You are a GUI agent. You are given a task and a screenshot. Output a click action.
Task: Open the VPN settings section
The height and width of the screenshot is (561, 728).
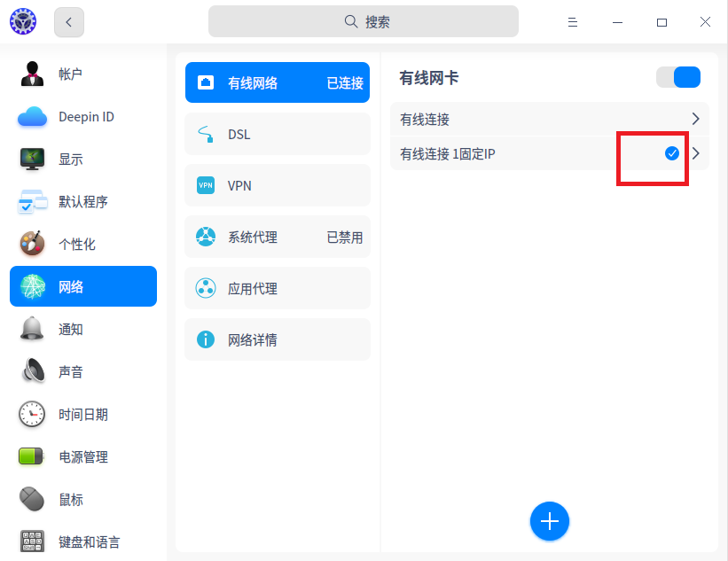pyautogui.click(x=277, y=185)
